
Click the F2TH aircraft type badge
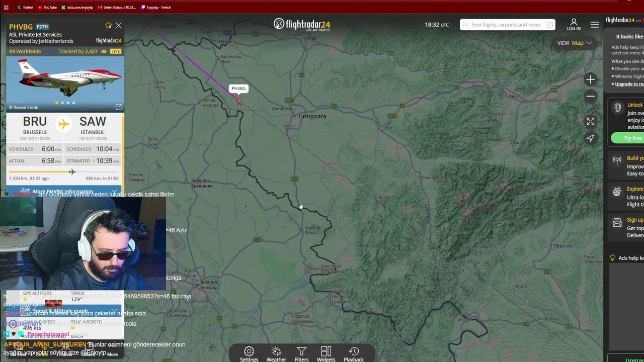pyautogui.click(x=42, y=27)
